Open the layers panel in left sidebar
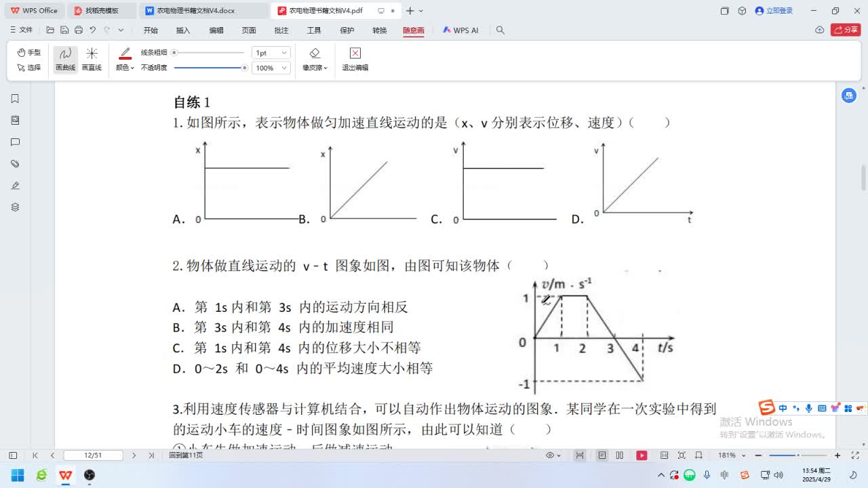The width and height of the screenshot is (868, 488). click(15, 207)
